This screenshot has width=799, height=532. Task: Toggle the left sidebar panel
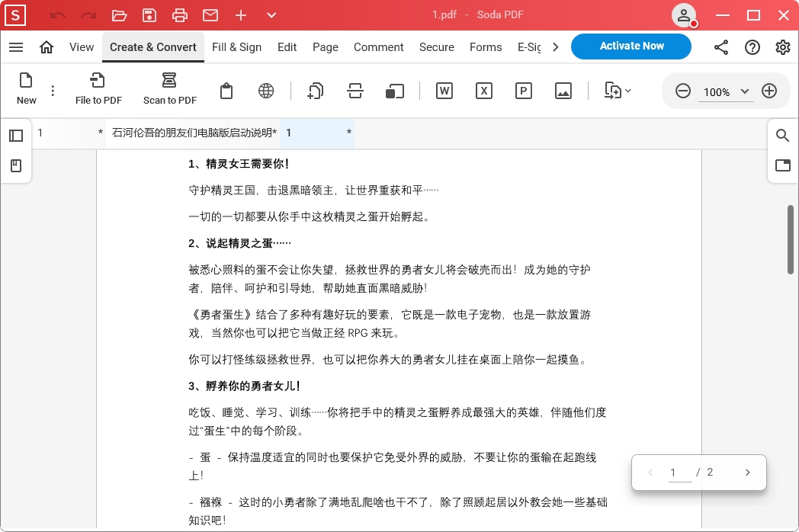16,136
